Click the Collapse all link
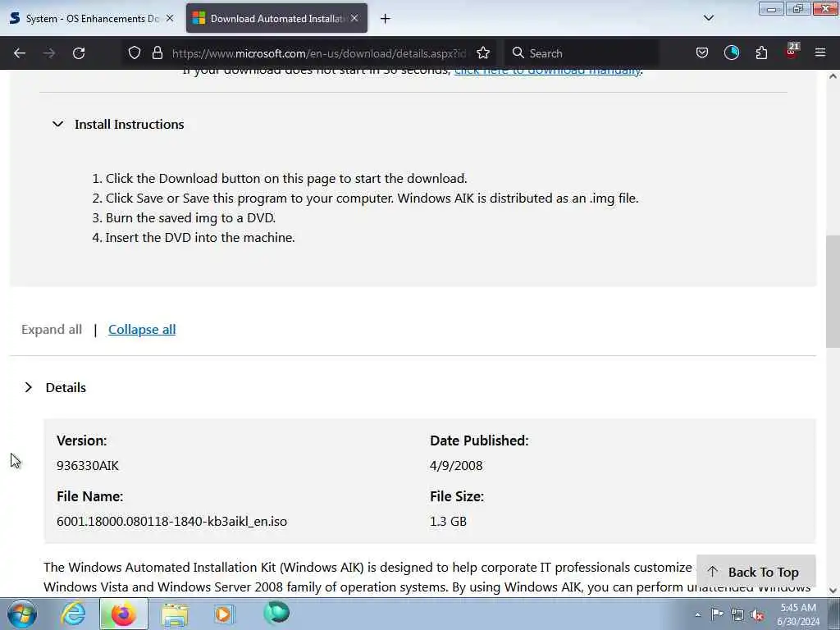The image size is (840, 630). [x=142, y=330]
